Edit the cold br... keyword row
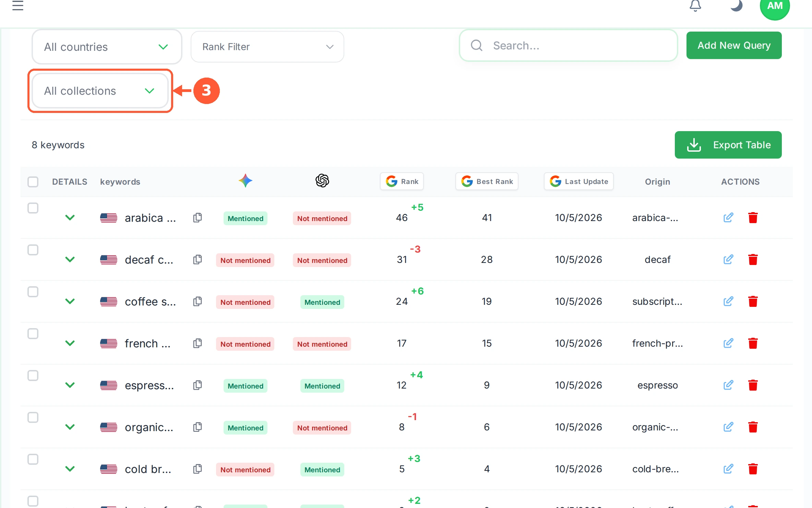 point(728,469)
